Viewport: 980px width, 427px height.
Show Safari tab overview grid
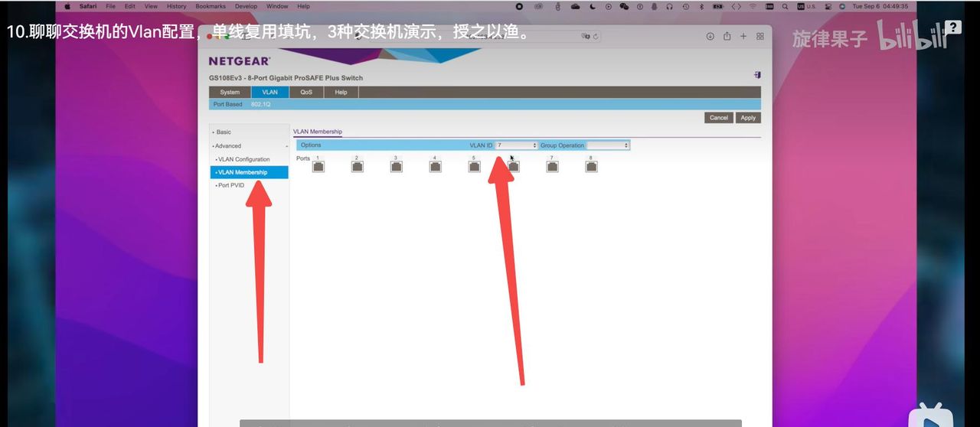point(760,36)
